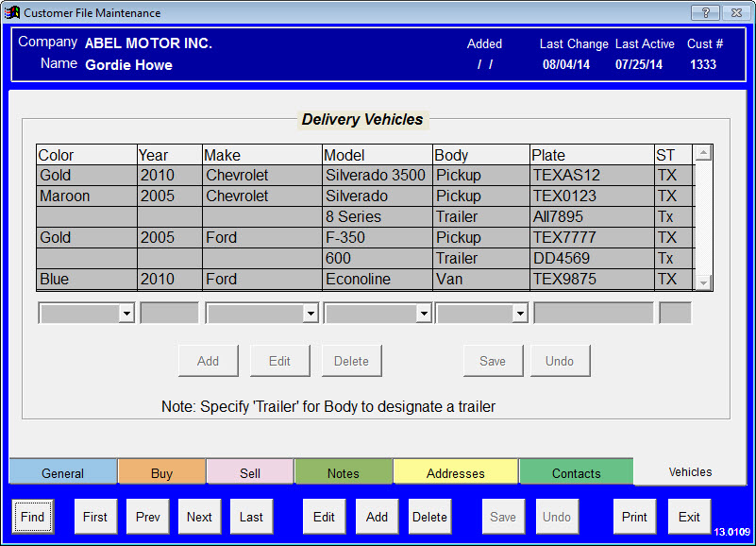Open the Body dropdown below the table
Screen dimensions: 756x546
point(520,314)
